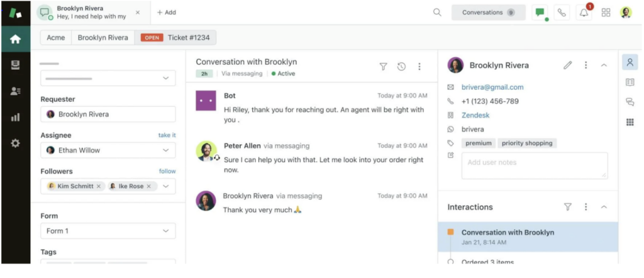Open the Home icon in sidebar
This screenshot has height=278, width=644.
point(15,39)
